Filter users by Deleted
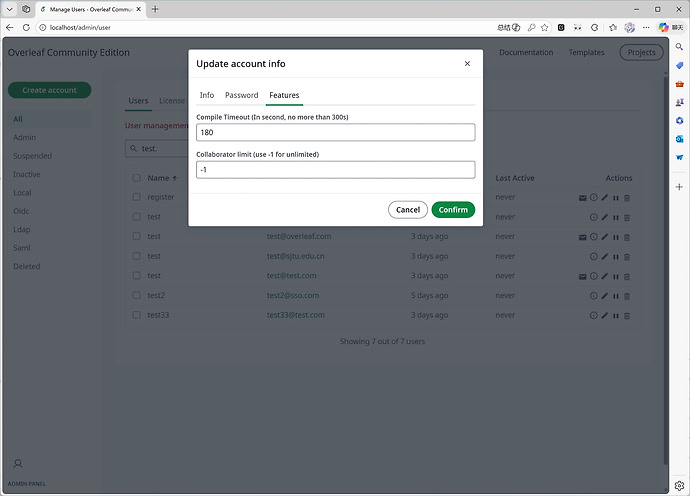 click(x=27, y=267)
